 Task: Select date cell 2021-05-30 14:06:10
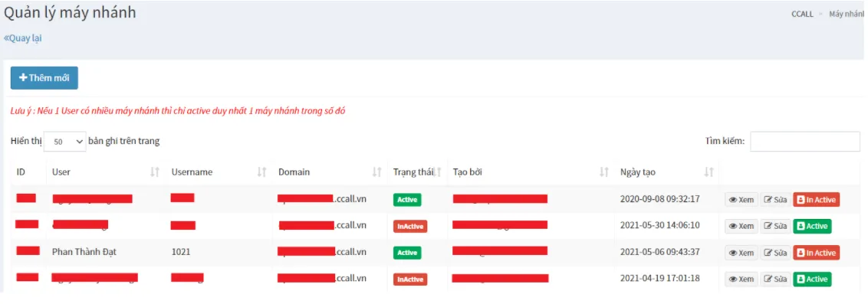[x=660, y=226]
